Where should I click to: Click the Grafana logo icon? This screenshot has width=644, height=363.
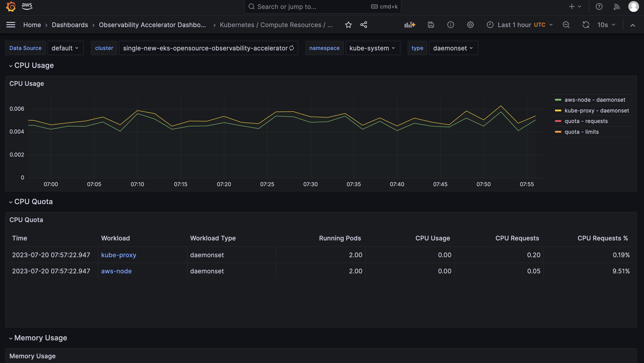coord(11,6)
